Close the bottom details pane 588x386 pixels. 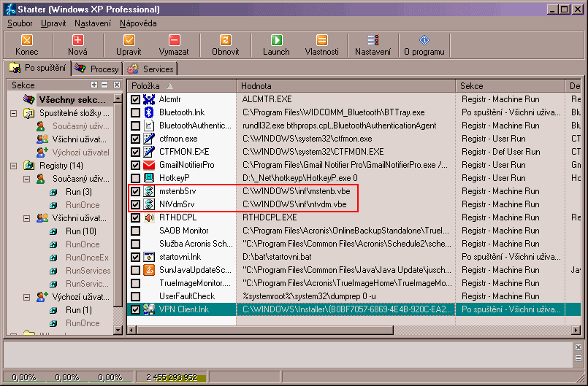tap(579, 347)
